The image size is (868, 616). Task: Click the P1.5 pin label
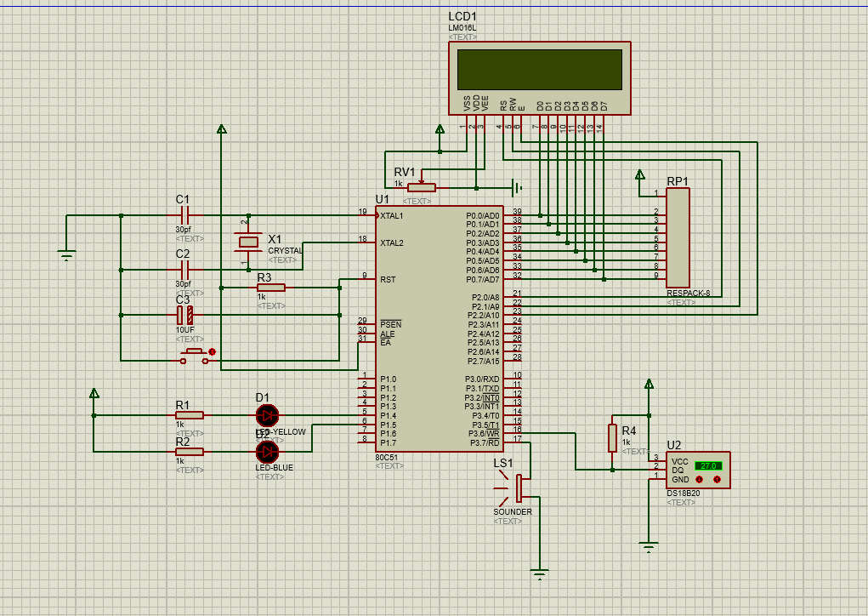click(388, 425)
